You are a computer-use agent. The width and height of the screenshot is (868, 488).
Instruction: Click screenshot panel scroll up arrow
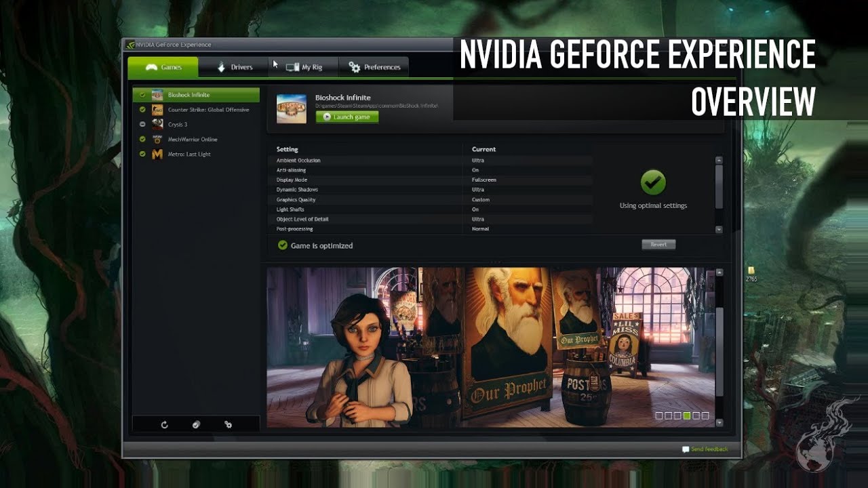pyautogui.click(x=719, y=272)
